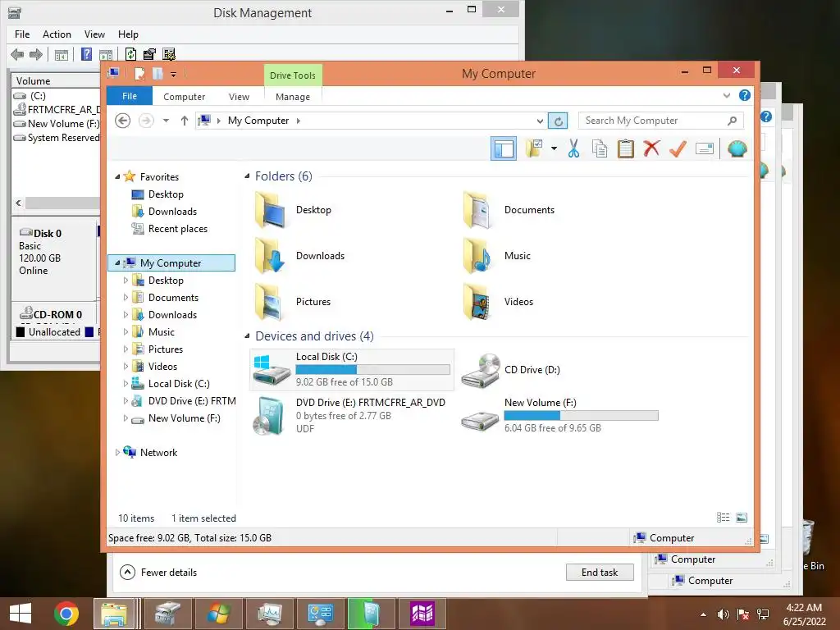Click the folder options icon with checkbox

click(x=533, y=148)
